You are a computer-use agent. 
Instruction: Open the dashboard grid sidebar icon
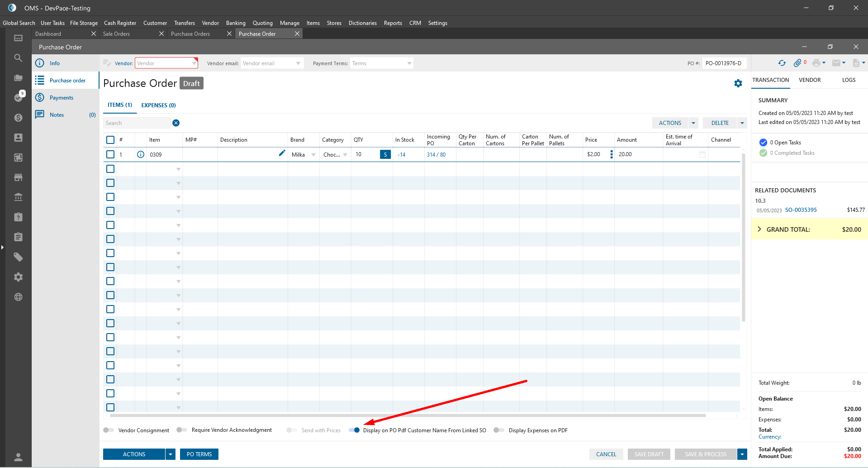(18, 38)
